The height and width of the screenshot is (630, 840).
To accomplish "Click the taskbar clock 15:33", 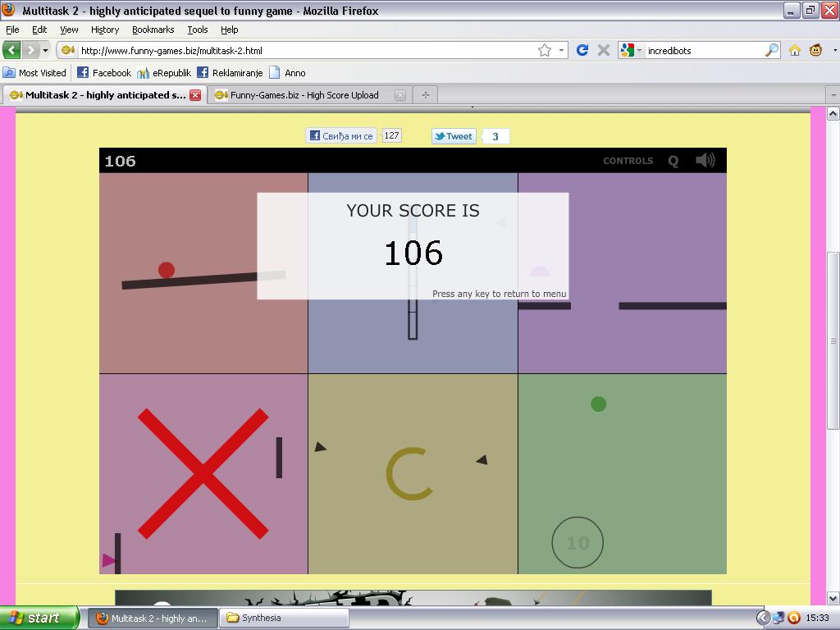I will coord(818,618).
